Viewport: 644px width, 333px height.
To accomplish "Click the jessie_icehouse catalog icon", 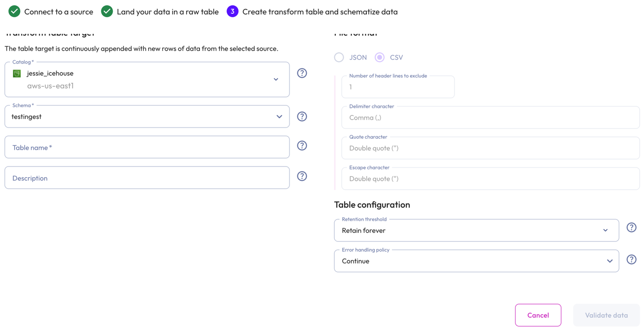I will click(17, 73).
